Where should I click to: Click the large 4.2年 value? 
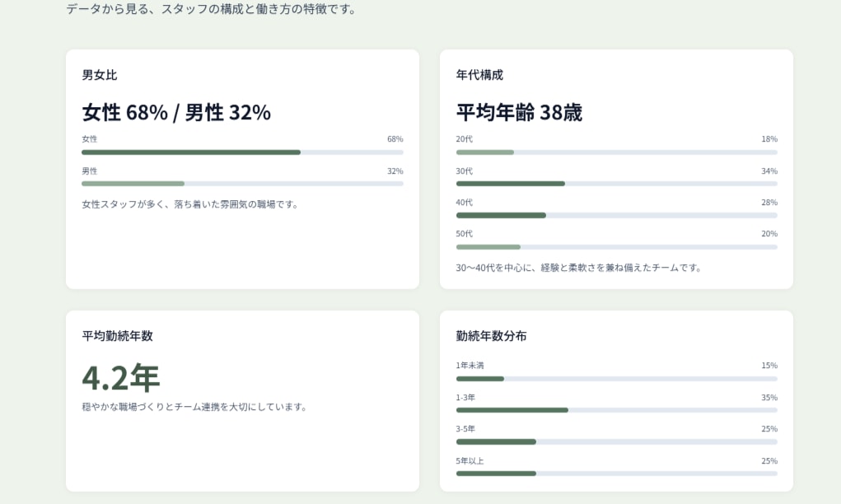click(121, 377)
